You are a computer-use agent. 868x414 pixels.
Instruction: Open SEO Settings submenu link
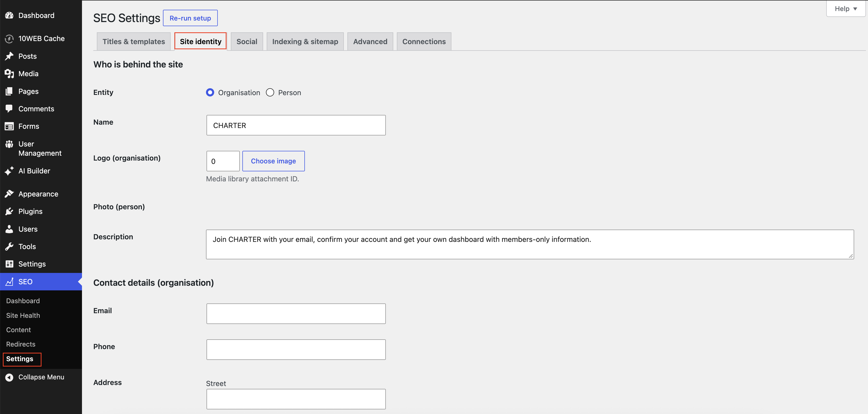[19, 359]
